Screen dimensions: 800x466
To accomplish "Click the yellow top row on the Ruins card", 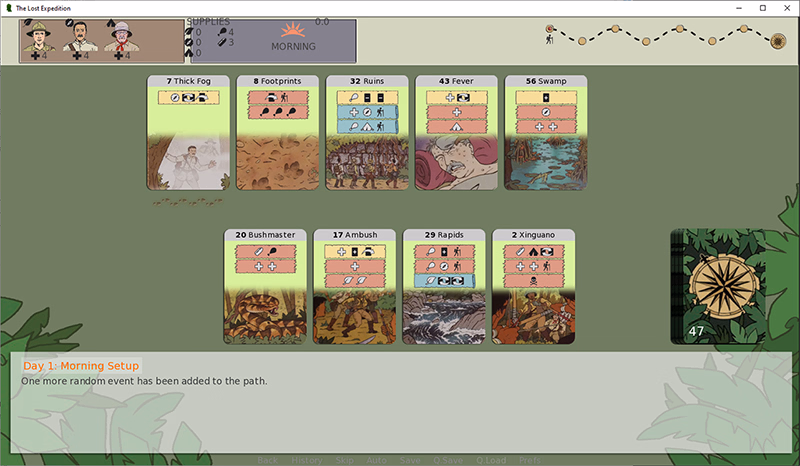I will (367, 97).
